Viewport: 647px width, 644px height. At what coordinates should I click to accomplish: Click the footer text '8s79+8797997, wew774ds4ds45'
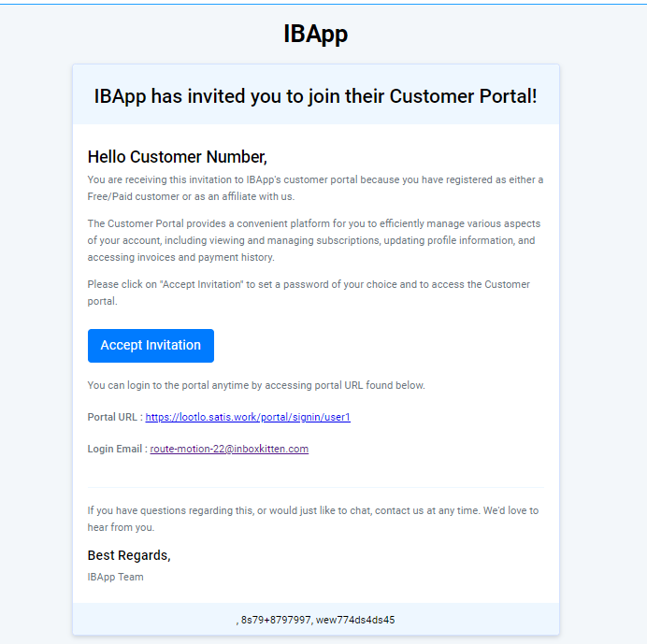point(316,620)
